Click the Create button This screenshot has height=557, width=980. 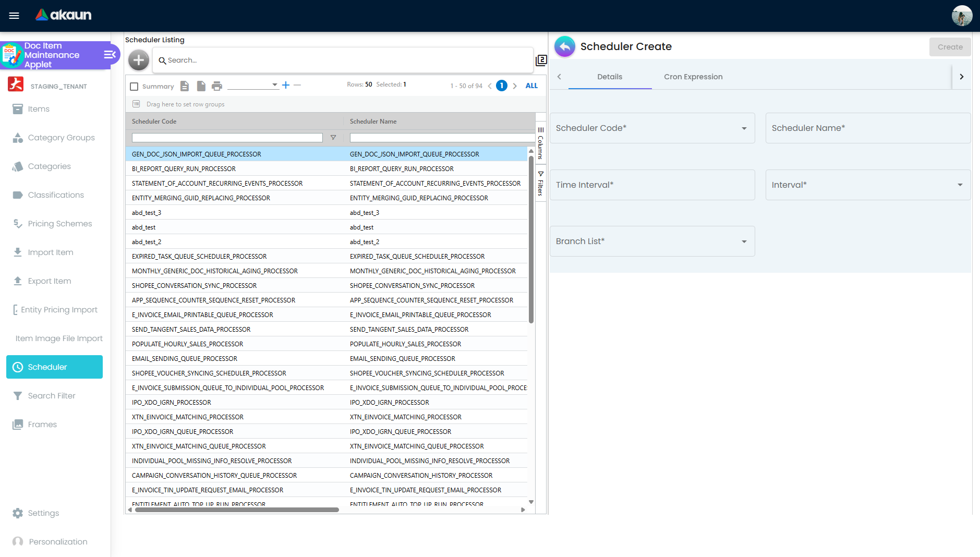[x=950, y=47]
